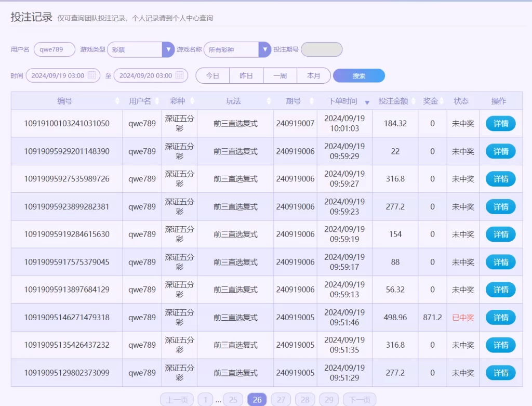This screenshot has width=532, height=406.
Task: Open the 所有彩种 game name combo box
Action: pos(237,49)
